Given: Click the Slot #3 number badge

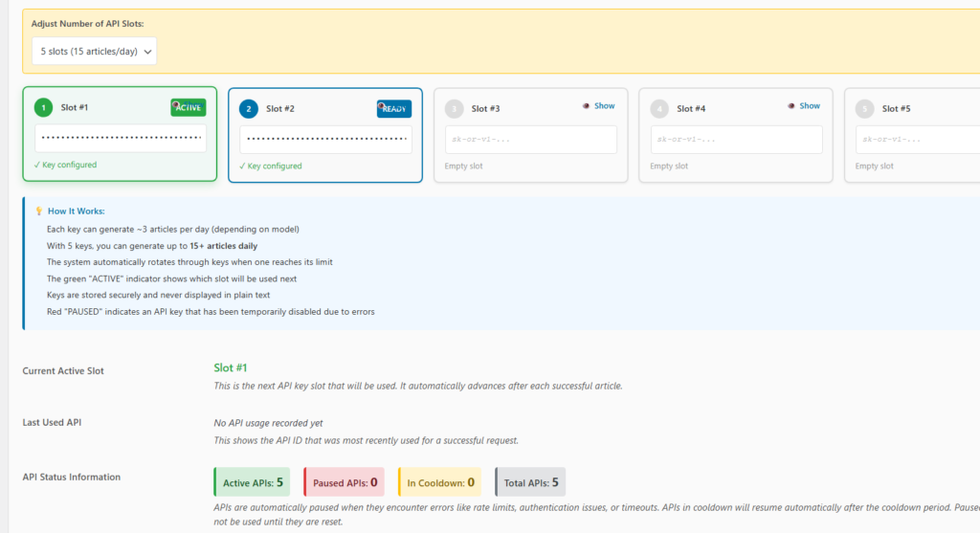Looking at the screenshot, I should (454, 109).
